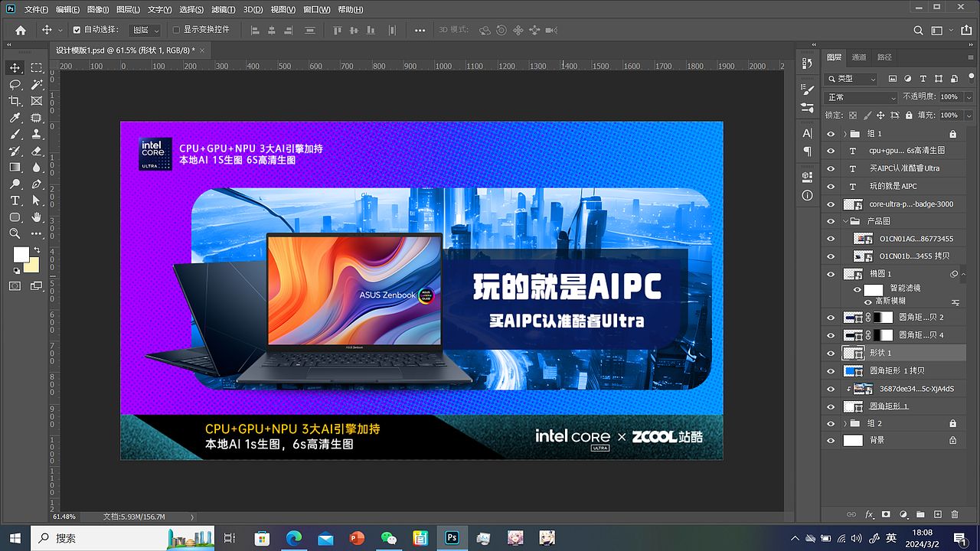Select the Clone Stamp tool
Viewport: 980px width, 551px height.
(x=36, y=134)
